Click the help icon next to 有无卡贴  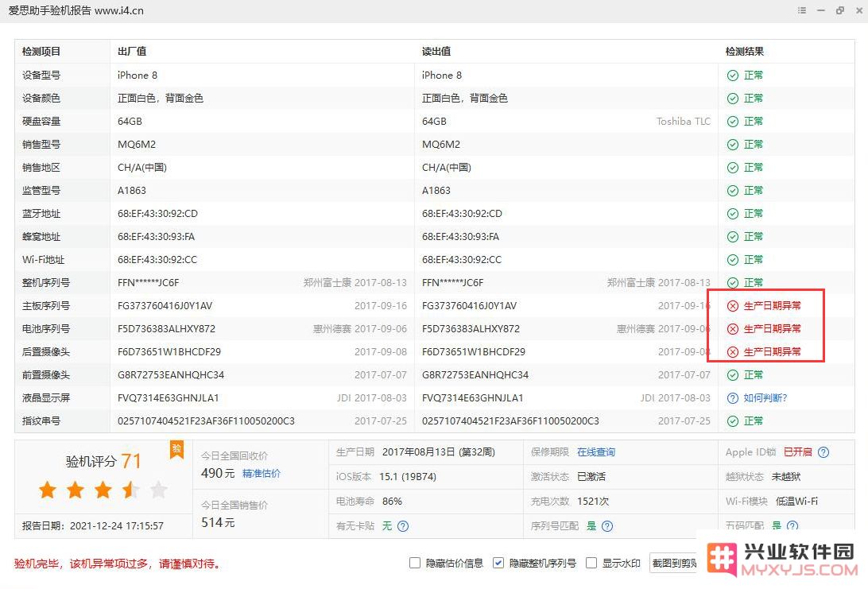(403, 526)
